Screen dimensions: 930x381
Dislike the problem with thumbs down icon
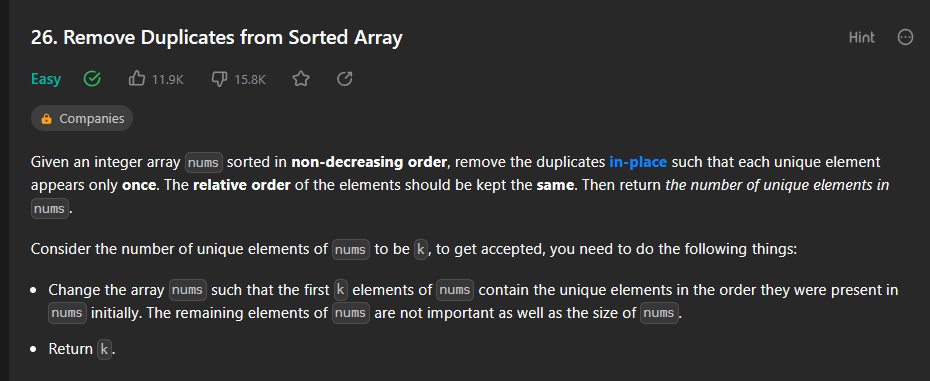[219, 78]
